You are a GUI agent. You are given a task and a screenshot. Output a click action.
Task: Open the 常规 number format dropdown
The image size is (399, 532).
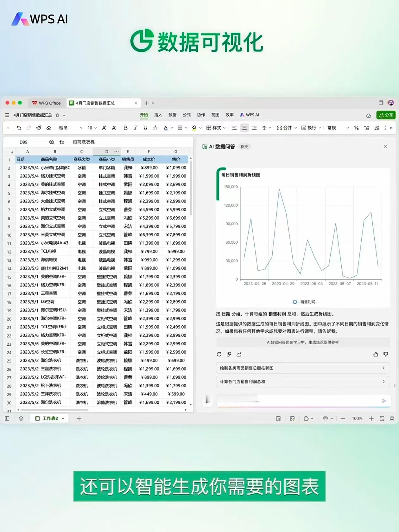[x=338, y=128]
